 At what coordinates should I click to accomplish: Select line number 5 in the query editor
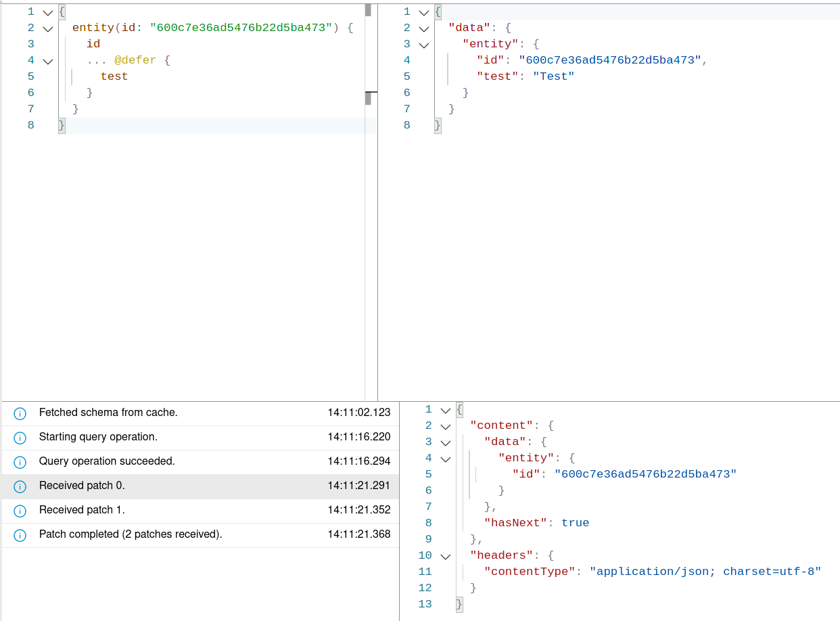[x=30, y=76]
